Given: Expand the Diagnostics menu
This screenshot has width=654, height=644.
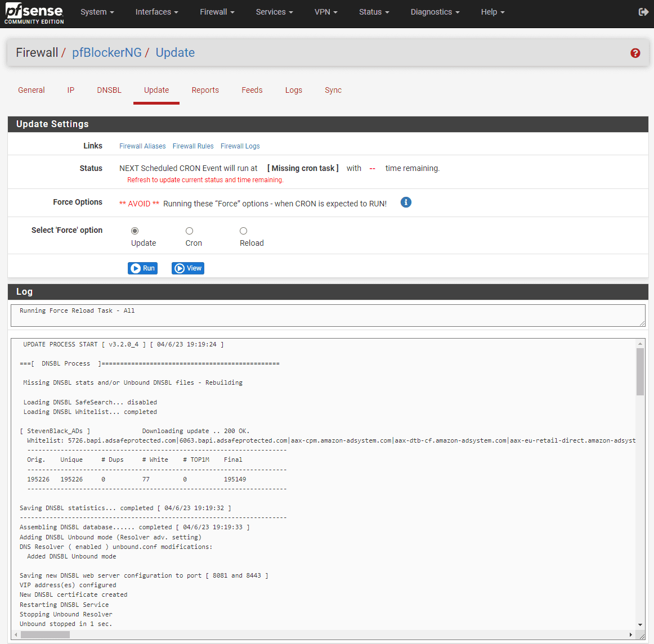Looking at the screenshot, I should click(435, 12).
